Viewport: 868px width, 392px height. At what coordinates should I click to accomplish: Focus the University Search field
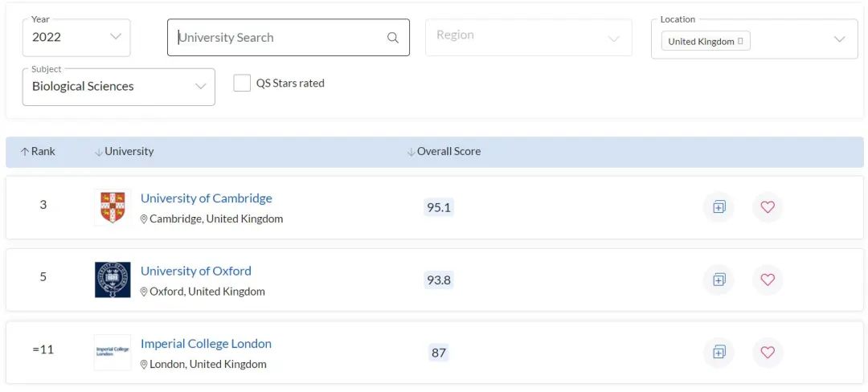[x=289, y=38]
